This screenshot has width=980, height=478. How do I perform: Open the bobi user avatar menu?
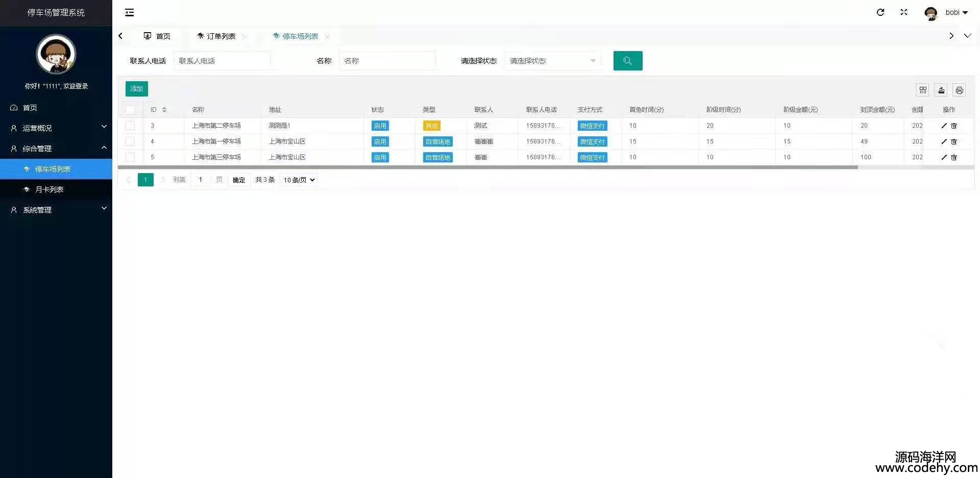click(946, 13)
